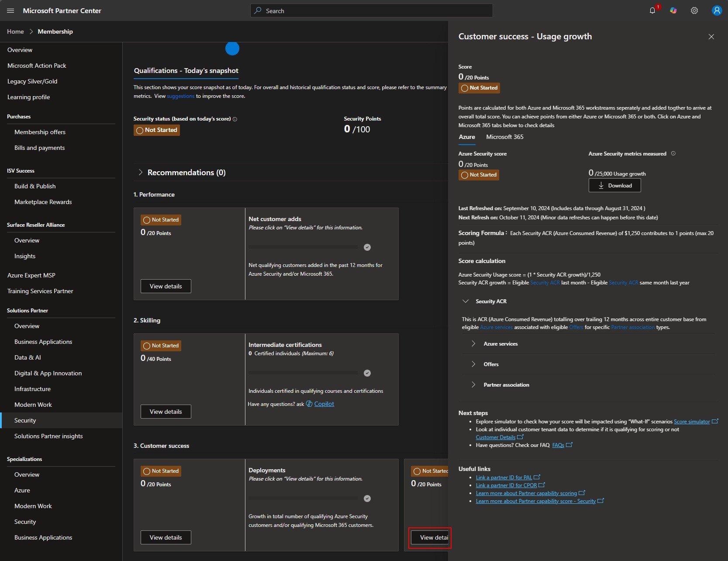728x561 pixels.
Task: Open the settings gear
Action: pyautogui.click(x=694, y=10)
